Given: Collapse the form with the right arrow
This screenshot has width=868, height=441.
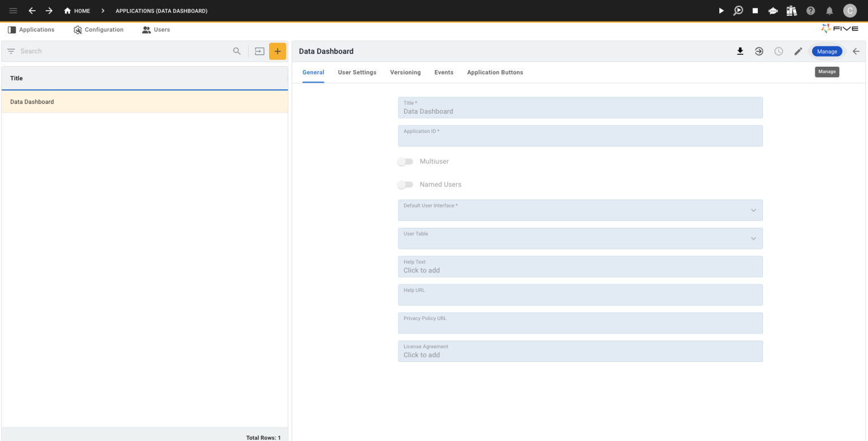Looking at the screenshot, I should (x=856, y=51).
